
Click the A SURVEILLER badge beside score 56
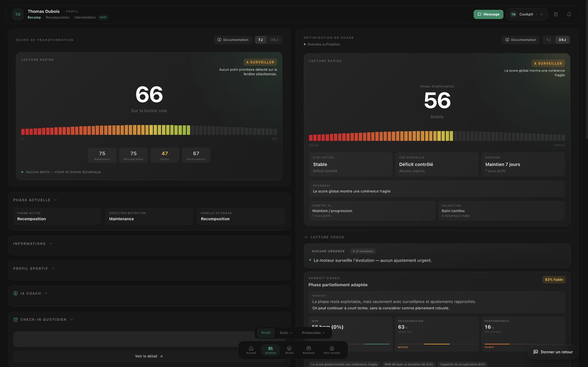[548, 64]
